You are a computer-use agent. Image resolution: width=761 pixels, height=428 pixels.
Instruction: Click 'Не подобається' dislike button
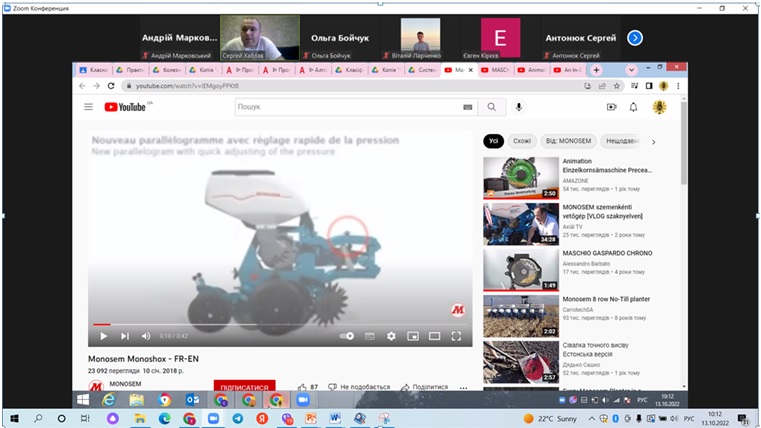click(x=359, y=387)
